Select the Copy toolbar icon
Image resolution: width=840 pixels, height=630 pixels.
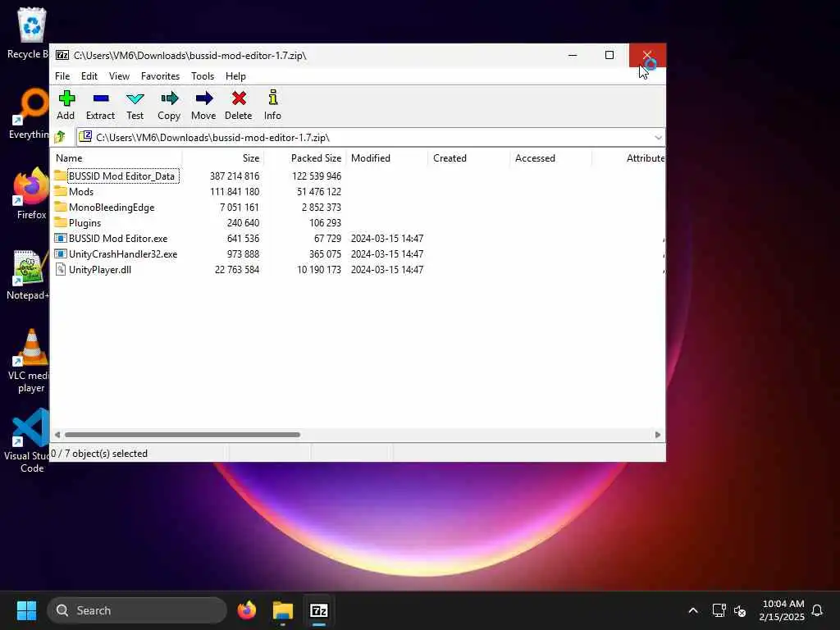169,98
